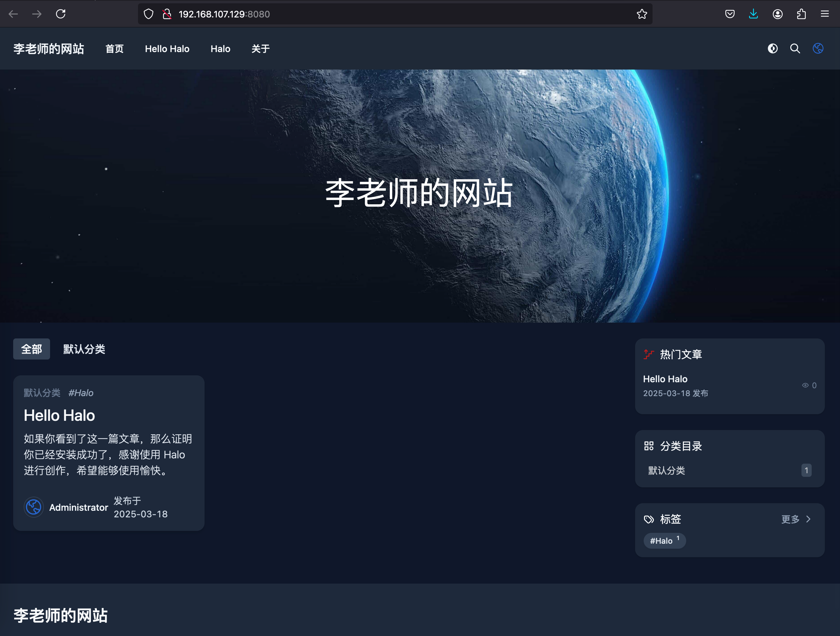Open the site search icon
This screenshot has height=636, width=840.
[795, 49]
